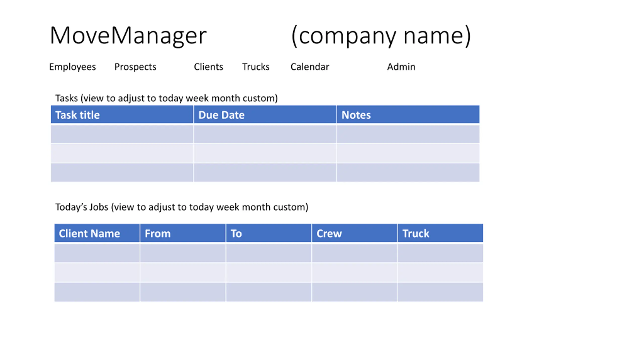644x362 pixels.
Task: Open the Employees section
Action: (72, 67)
